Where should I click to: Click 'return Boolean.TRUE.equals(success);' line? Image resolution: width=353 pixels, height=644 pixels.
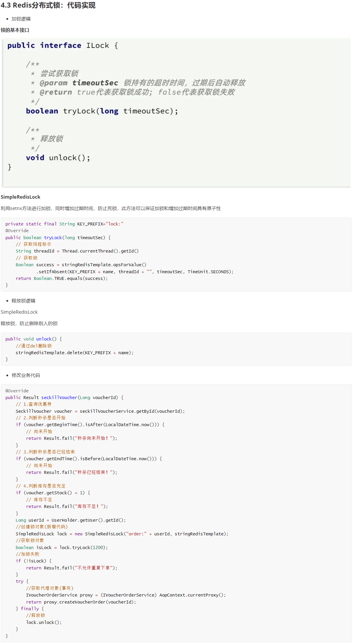(62, 278)
